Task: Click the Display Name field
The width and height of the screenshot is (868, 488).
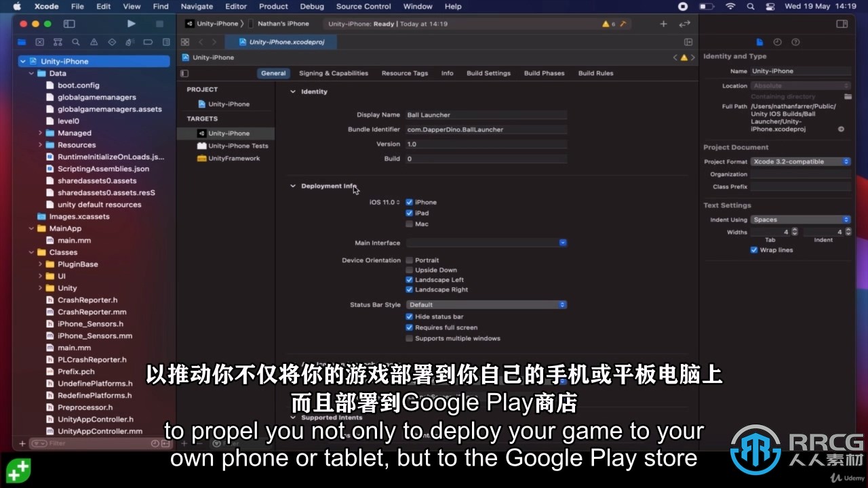Action: pos(486,115)
